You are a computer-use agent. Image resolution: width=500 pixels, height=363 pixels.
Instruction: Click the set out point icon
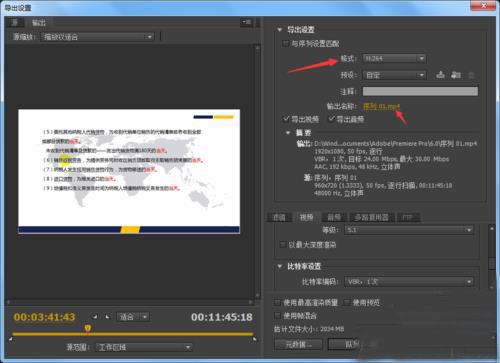coord(107,317)
